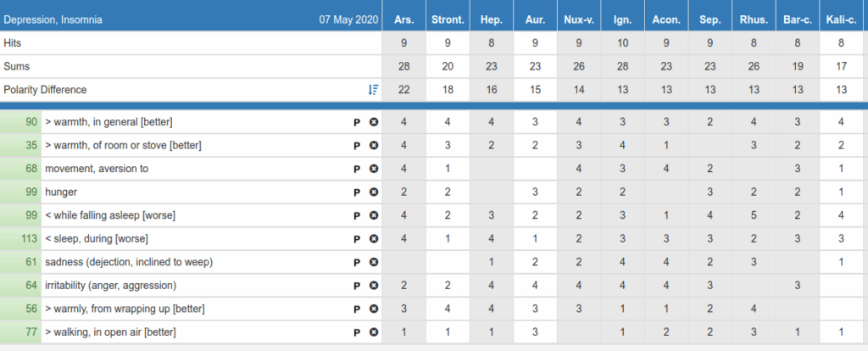This screenshot has width=868, height=351.
Task: Open the Ars. remedy column header
Action: coord(403,19)
